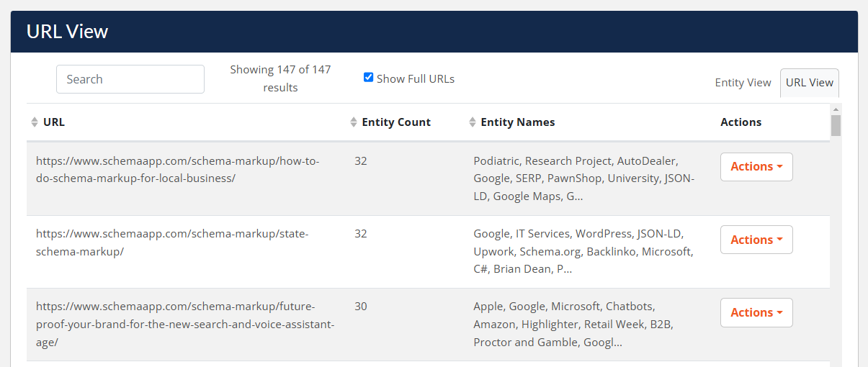Screen dimensions: 868x367
Task: Click entity count 32 in state-schema-markup row
Action: pos(361,234)
